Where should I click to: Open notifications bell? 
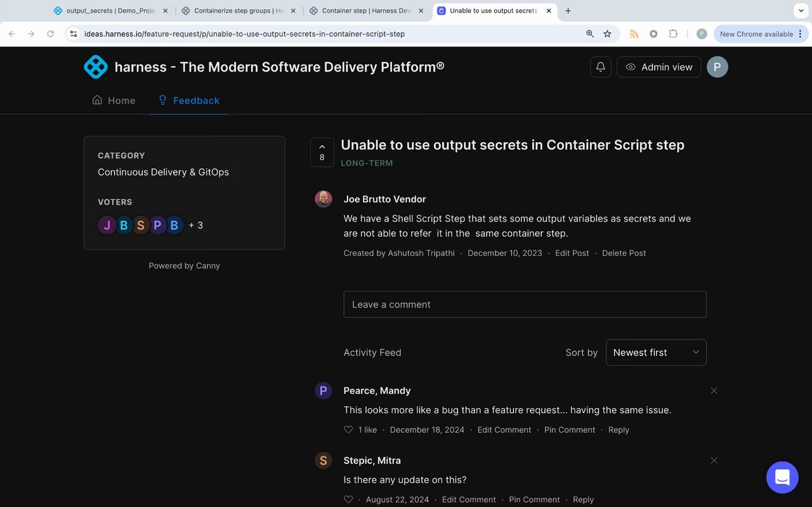(601, 67)
